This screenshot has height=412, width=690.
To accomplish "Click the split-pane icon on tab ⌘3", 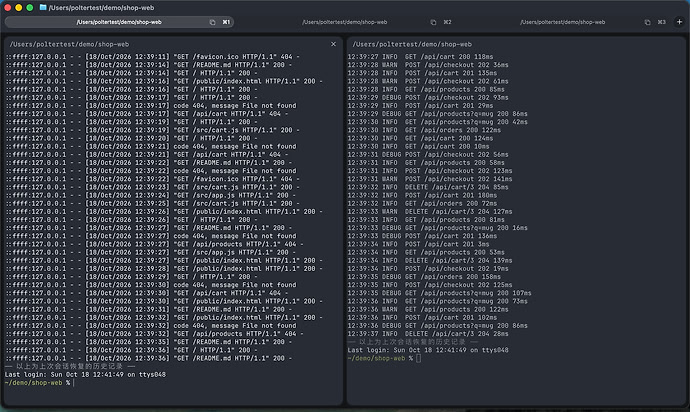I will (647, 22).
